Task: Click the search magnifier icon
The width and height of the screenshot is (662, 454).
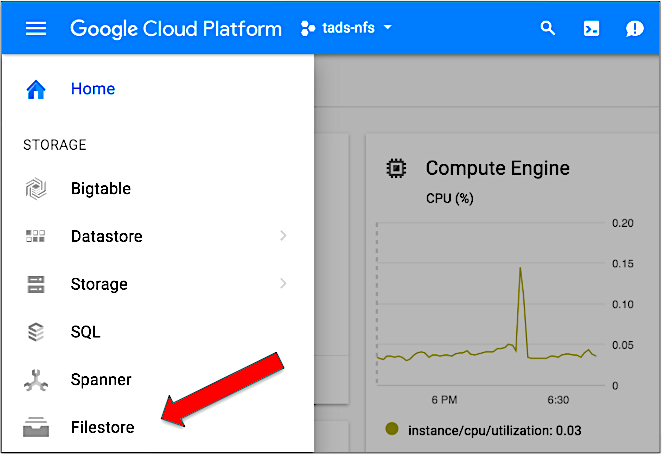Action: [547, 28]
